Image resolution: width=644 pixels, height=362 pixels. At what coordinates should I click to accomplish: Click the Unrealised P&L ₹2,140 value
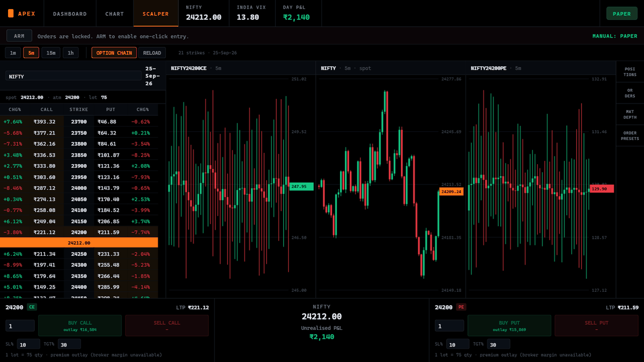click(x=321, y=337)
